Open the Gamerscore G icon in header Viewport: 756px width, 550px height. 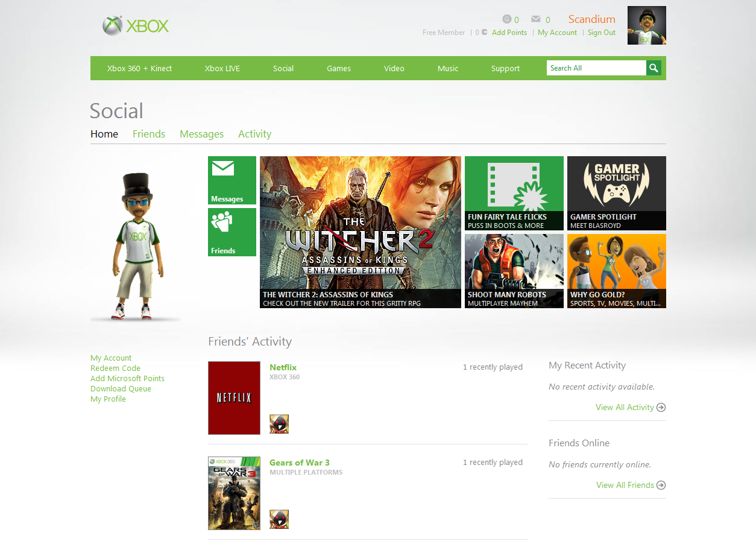(x=507, y=19)
